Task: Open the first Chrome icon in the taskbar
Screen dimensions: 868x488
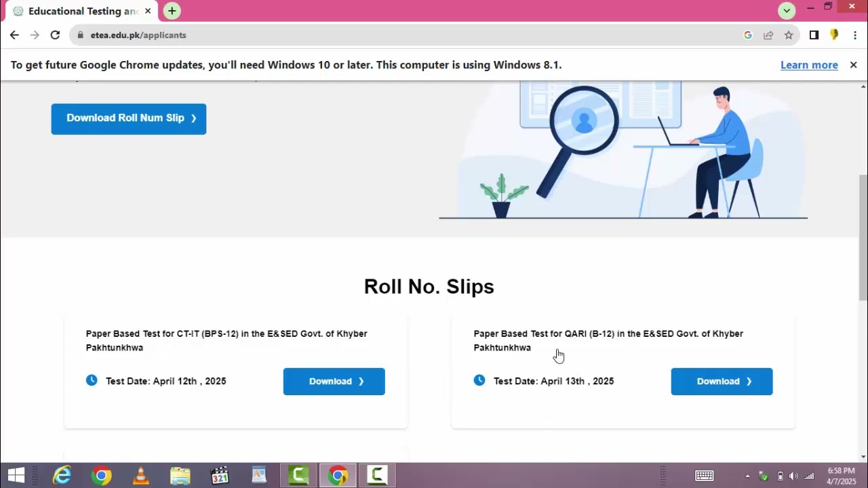Action: click(102, 476)
